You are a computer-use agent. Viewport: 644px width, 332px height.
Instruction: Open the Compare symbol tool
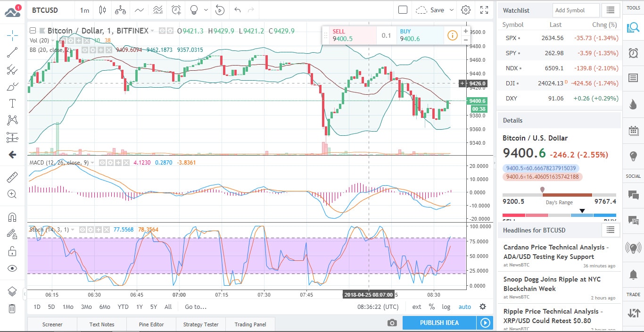point(120,10)
